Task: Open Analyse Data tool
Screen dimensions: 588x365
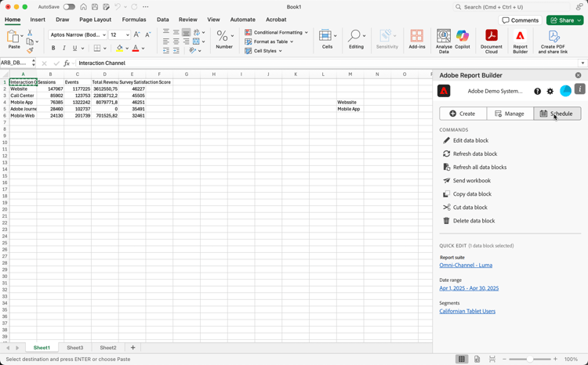Action: tap(444, 42)
